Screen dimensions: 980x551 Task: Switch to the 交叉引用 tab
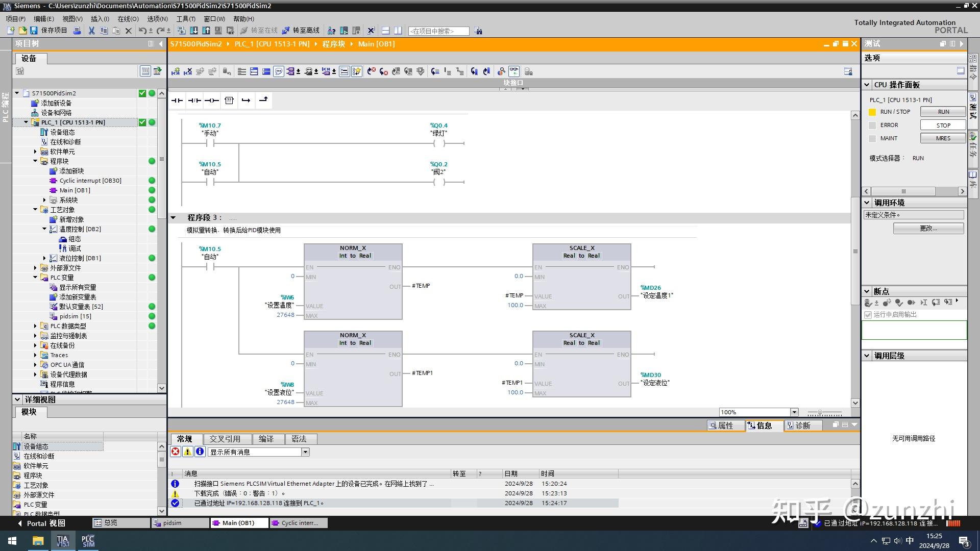225,439
